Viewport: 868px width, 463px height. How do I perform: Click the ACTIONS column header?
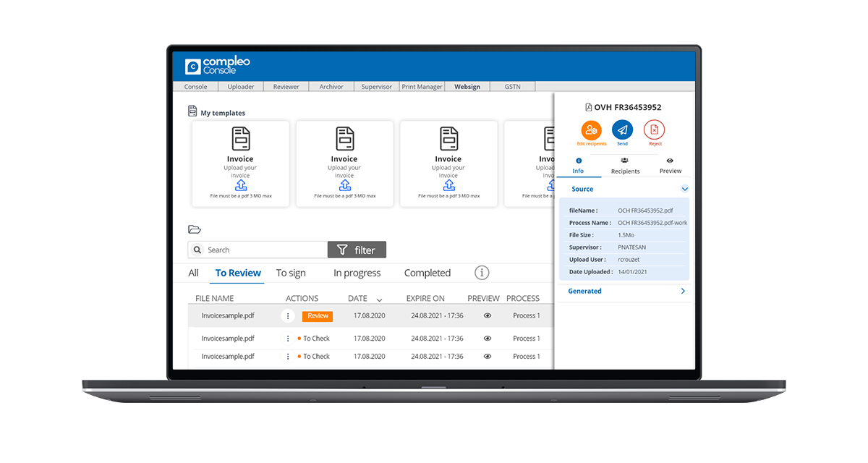click(302, 298)
